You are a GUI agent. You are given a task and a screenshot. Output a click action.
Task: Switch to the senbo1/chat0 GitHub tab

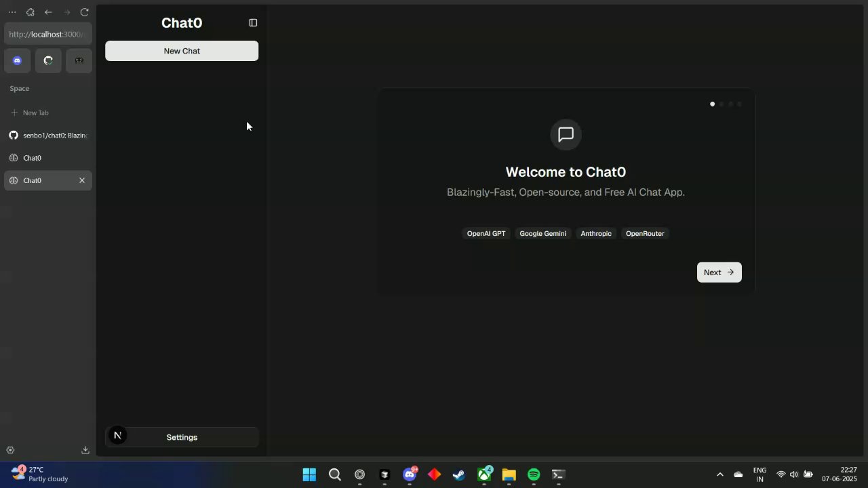click(48, 135)
